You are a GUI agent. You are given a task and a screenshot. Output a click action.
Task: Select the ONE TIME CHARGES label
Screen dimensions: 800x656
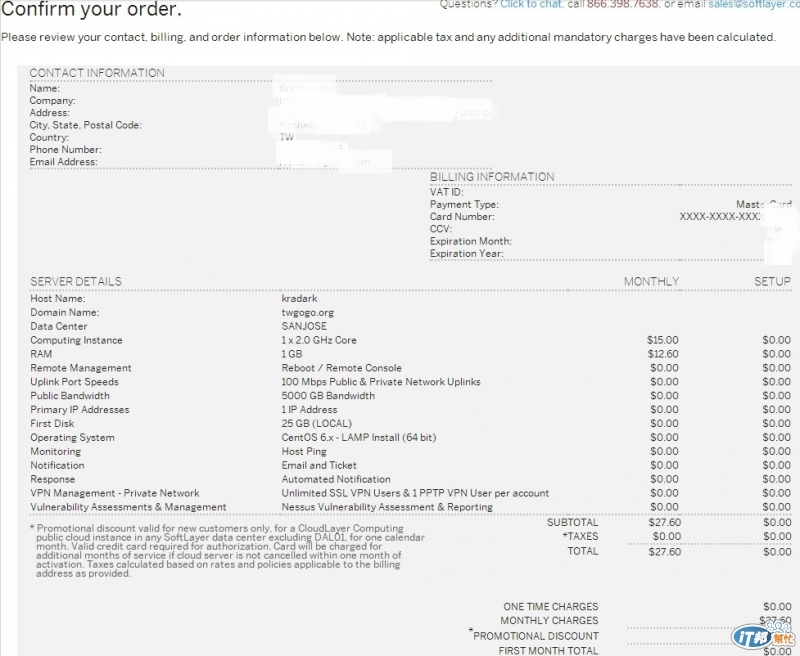[551, 607]
